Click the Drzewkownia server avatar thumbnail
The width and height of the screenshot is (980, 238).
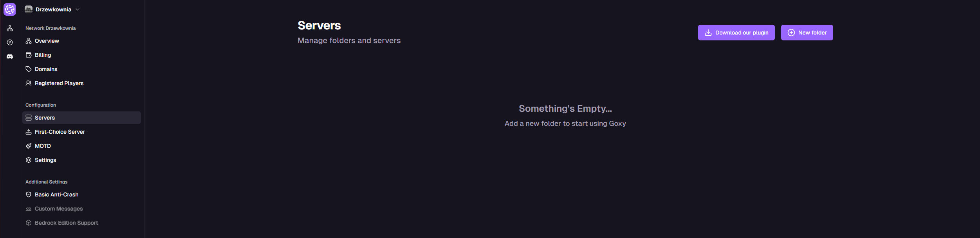(28, 9)
